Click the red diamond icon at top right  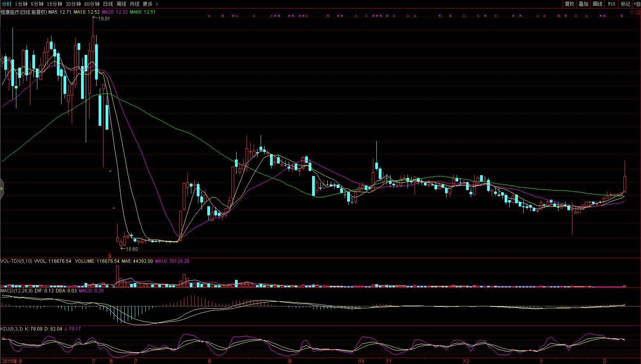click(x=632, y=12)
